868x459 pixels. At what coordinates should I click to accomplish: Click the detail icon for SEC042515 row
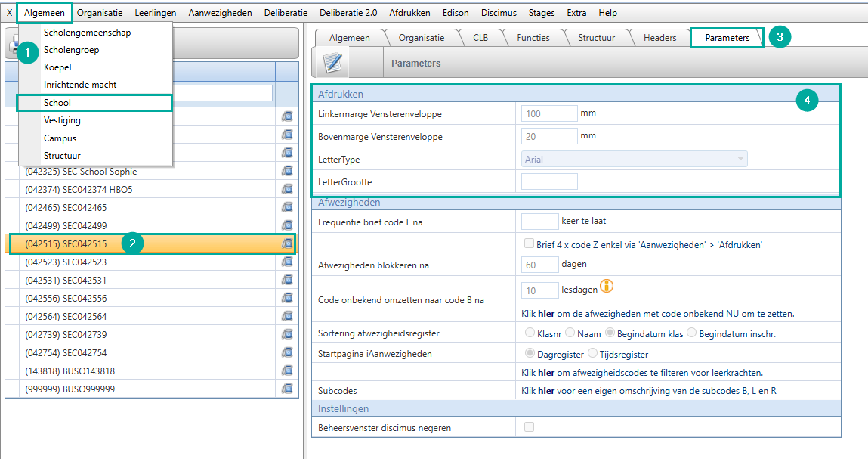[287, 243]
